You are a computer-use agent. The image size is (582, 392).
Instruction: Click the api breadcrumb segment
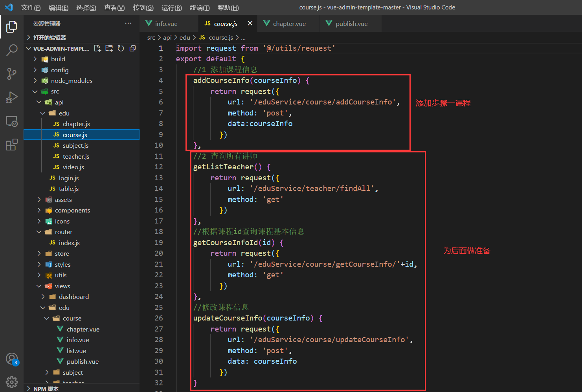[167, 37]
